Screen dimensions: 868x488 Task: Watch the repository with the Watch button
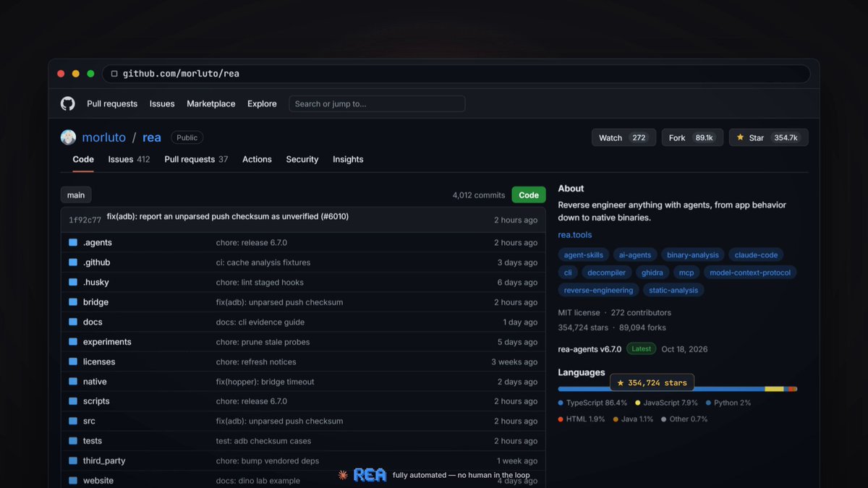pos(624,137)
